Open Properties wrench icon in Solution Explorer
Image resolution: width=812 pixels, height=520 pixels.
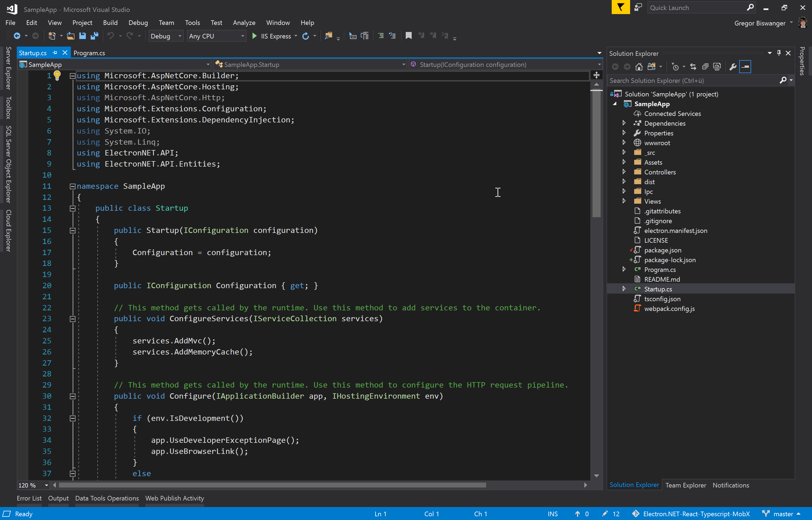pyautogui.click(x=732, y=67)
